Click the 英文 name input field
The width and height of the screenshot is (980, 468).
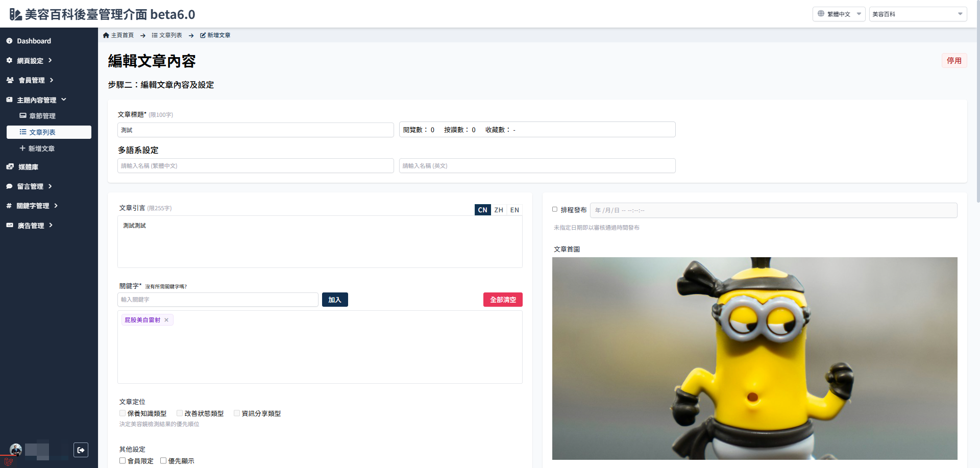tap(537, 165)
